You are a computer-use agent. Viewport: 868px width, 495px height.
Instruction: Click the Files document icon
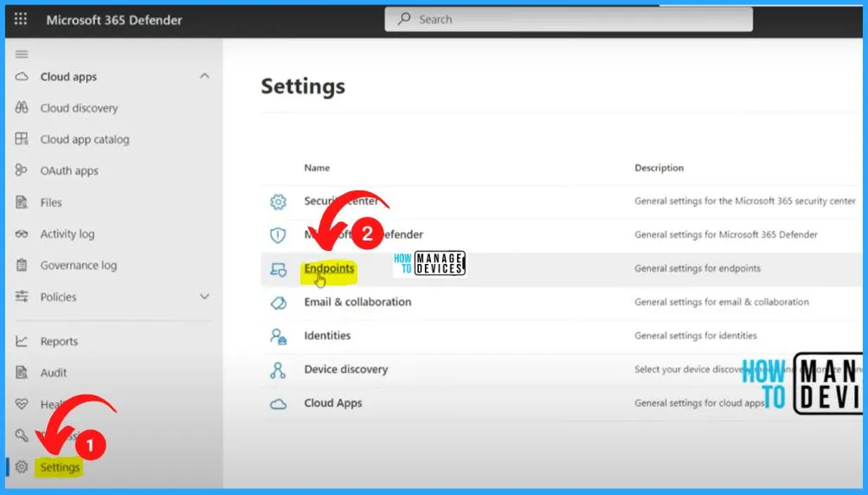point(22,202)
